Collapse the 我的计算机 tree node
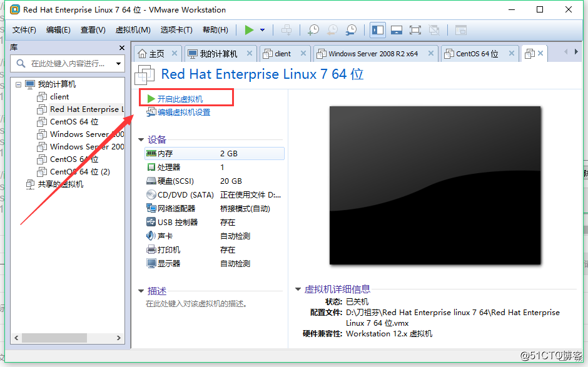Viewport: 588px width, 367px height. click(18, 84)
